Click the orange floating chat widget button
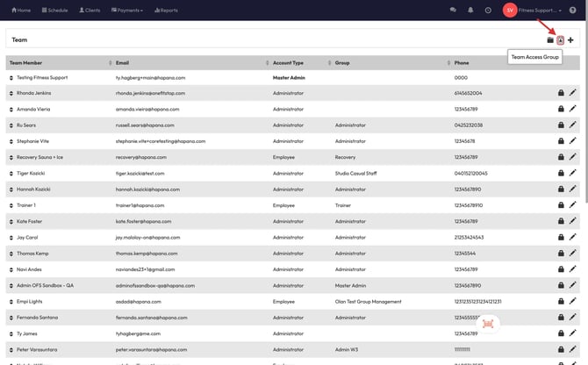The width and height of the screenshot is (588, 365). click(x=488, y=324)
